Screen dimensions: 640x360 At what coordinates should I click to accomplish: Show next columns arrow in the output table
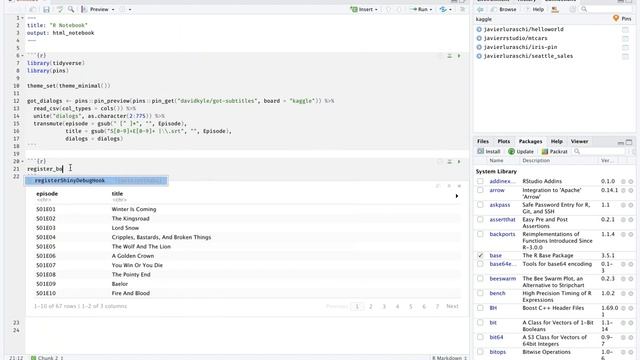[457, 196]
